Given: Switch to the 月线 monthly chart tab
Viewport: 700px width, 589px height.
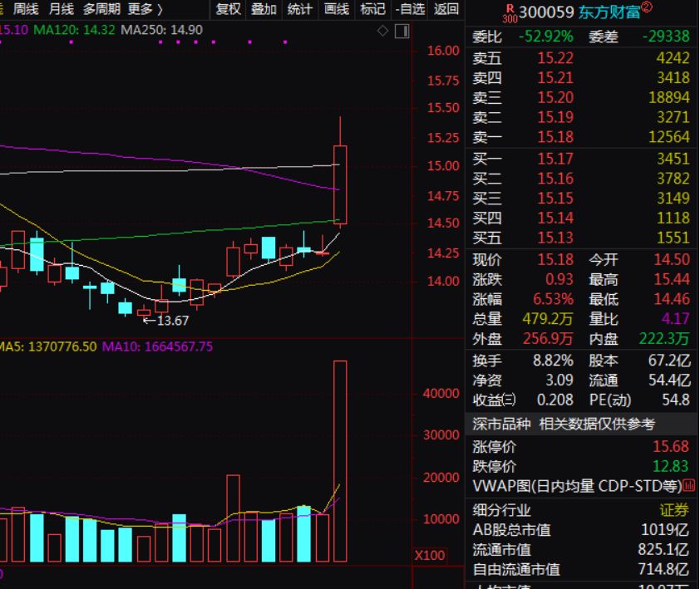Looking at the screenshot, I should click(62, 9).
